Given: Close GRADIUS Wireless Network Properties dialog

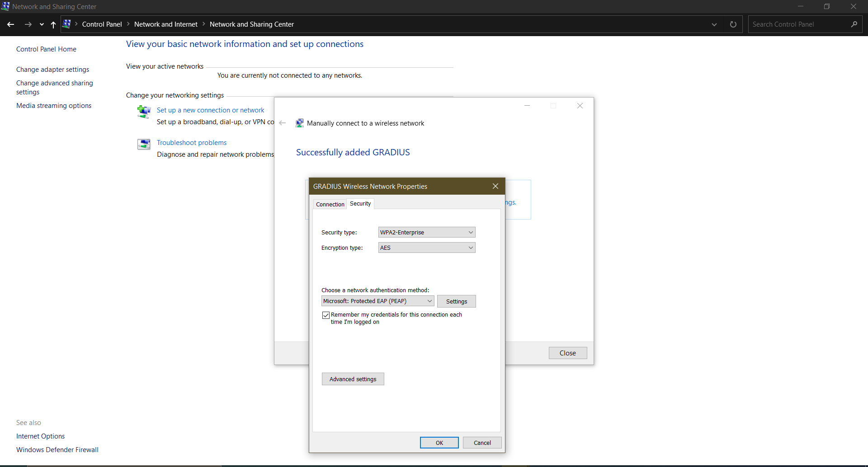Looking at the screenshot, I should coord(495,186).
